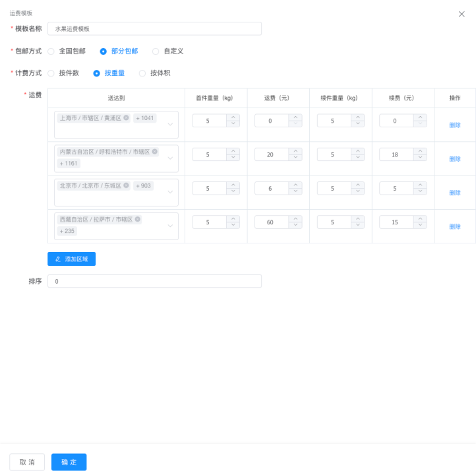Delete the 上海市 shipping row
The width and height of the screenshot is (476, 475).
(455, 125)
